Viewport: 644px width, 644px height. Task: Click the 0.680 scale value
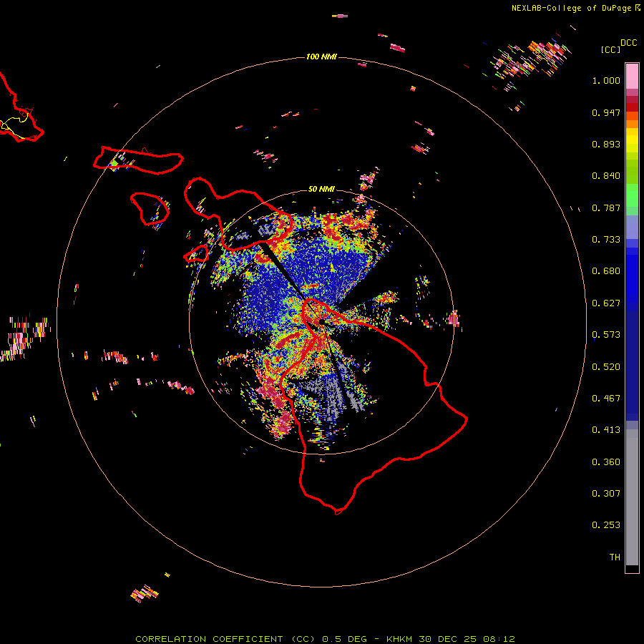(x=606, y=271)
